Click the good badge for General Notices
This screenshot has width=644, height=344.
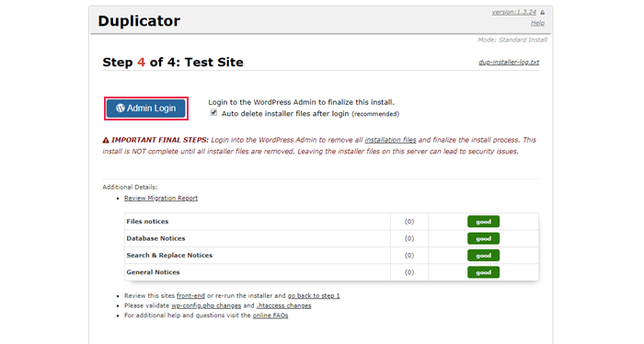coord(483,272)
